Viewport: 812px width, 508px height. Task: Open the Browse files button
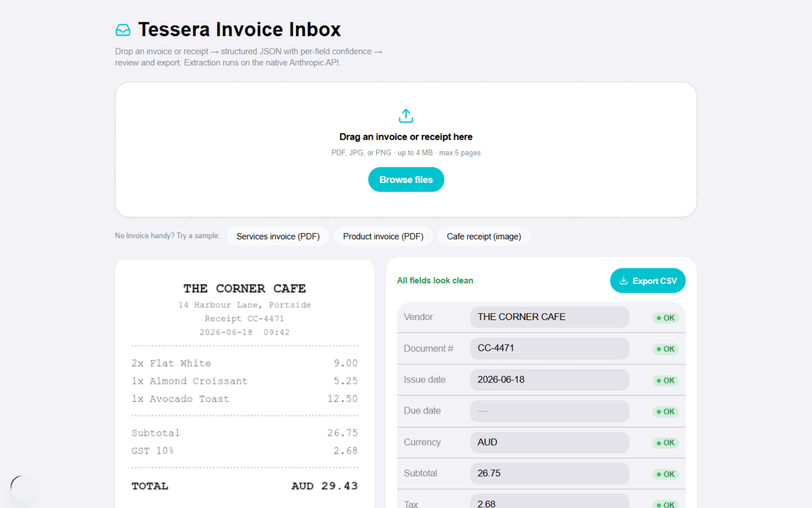pos(406,180)
